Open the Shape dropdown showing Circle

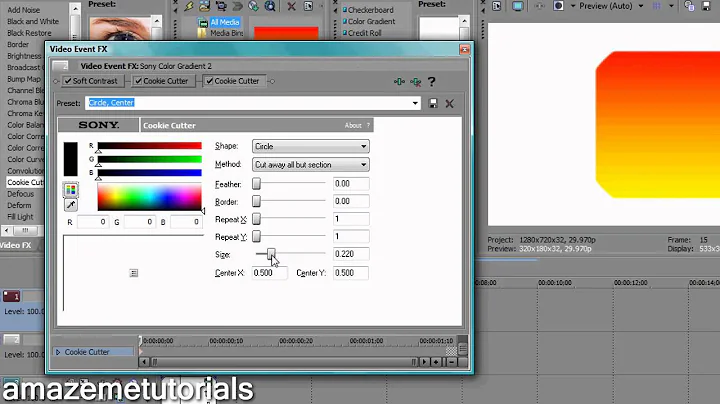click(x=311, y=146)
